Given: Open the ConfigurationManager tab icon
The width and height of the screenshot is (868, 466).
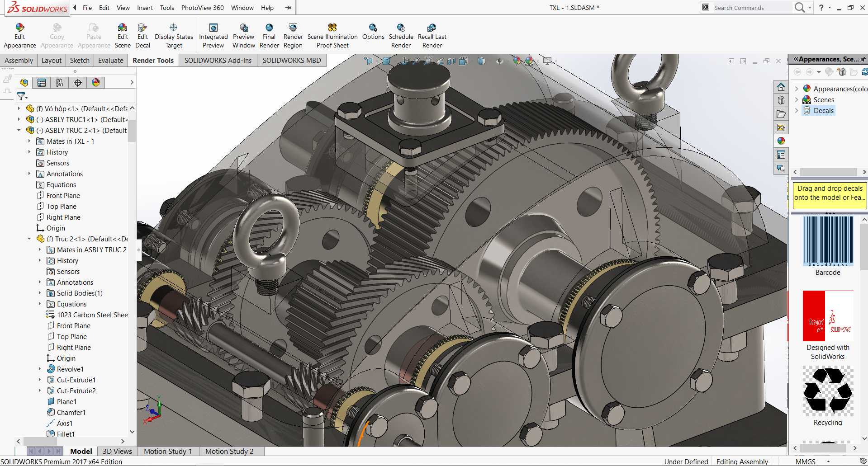Looking at the screenshot, I should pyautogui.click(x=60, y=83).
